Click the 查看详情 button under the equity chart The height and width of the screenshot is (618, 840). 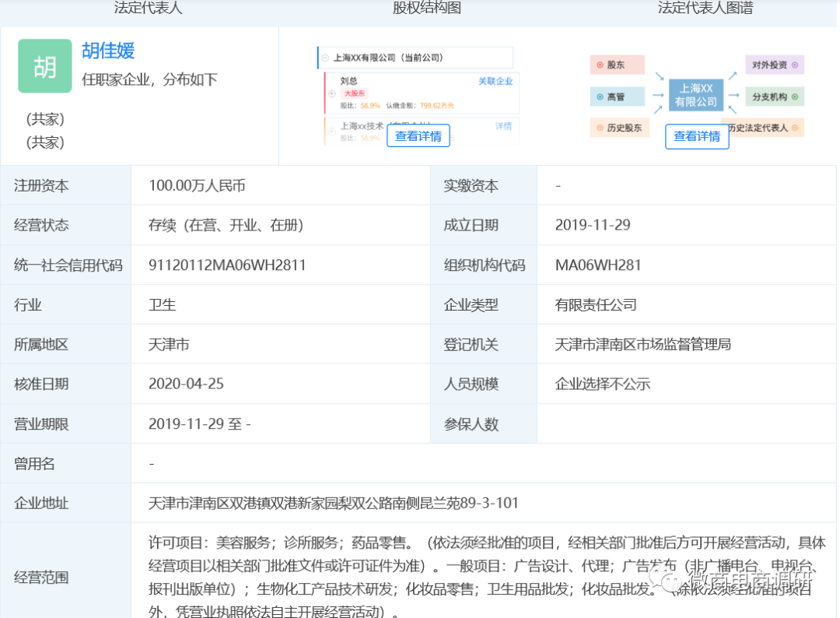click(418, 135)
